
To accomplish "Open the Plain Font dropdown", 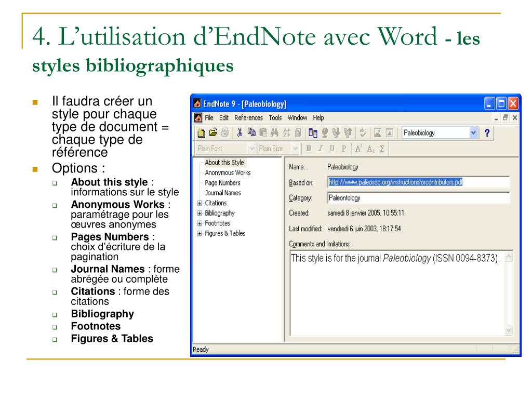I will (252, 149).
